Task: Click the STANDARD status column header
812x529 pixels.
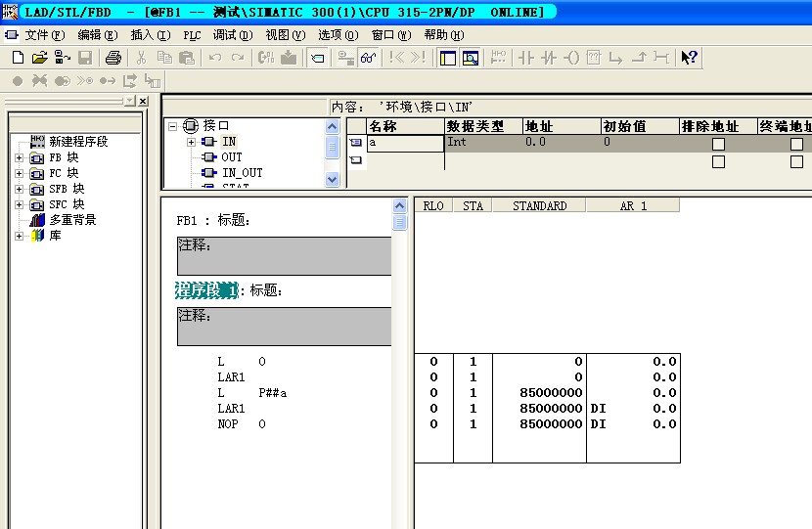Action: (x=539, y=206)
